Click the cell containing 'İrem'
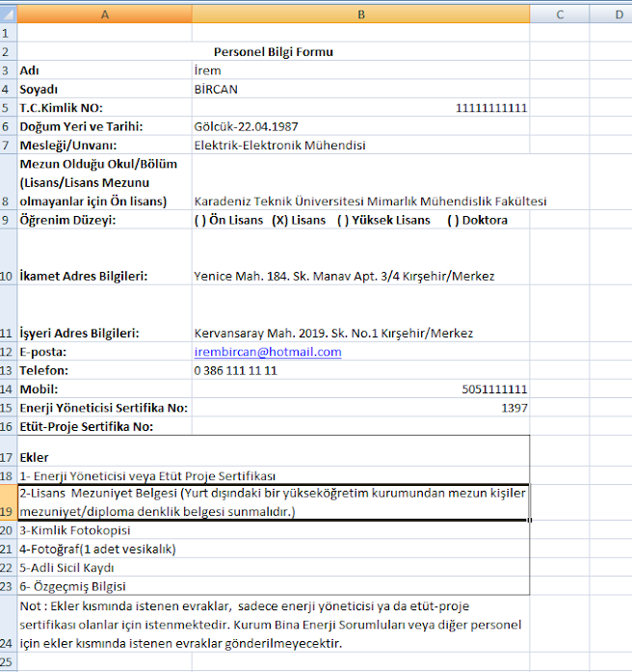 pos(361,69)
